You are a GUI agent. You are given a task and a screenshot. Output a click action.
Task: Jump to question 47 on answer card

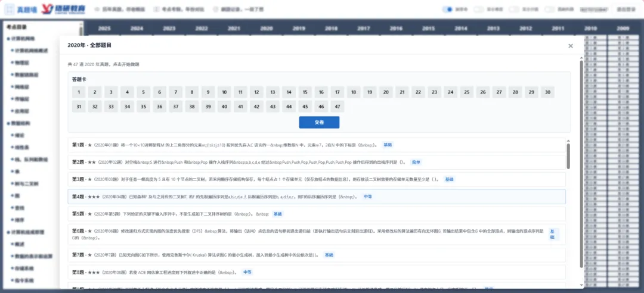[337, 107]
